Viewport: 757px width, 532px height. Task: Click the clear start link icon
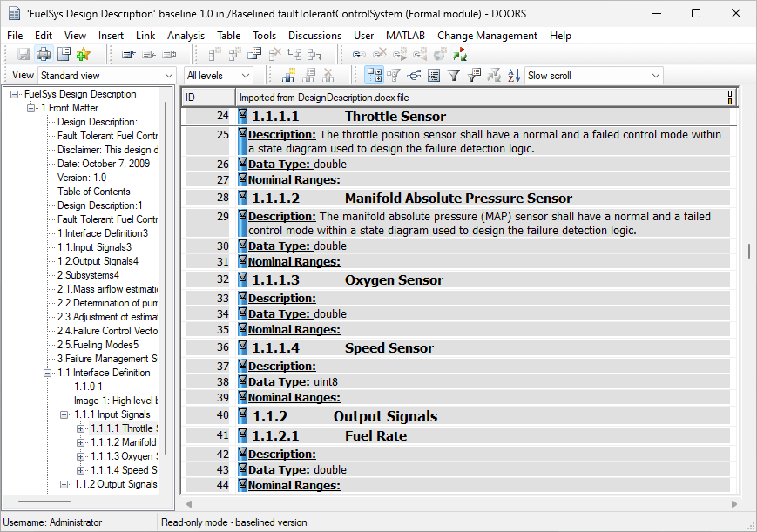pos(380,55)
